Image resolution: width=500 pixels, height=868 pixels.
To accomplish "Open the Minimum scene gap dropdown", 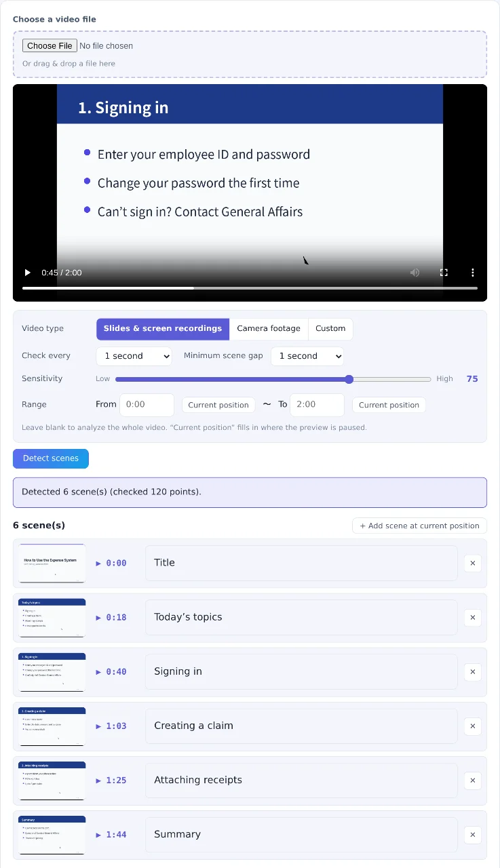I will pos(307,356).
